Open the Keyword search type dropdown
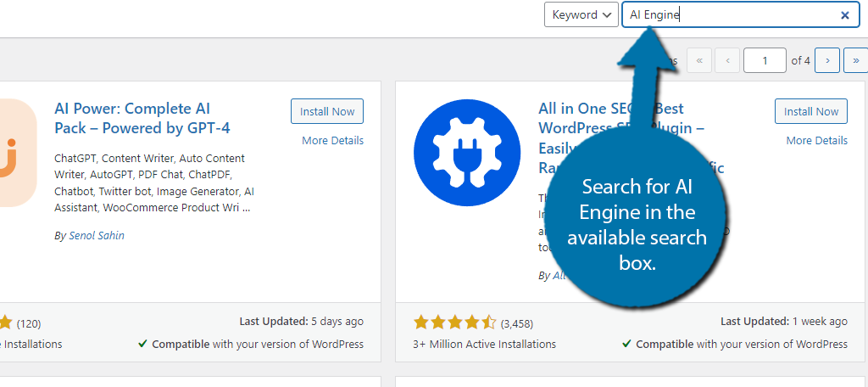This screenshot has width=868, height=387. [x=581, y=15]
